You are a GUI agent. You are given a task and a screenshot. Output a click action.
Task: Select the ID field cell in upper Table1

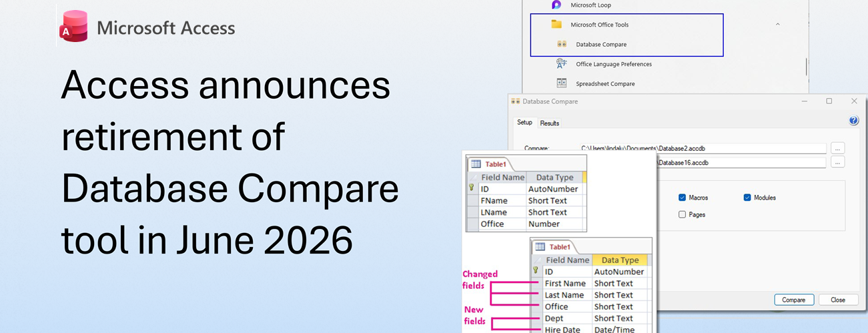(x=501, y=189)
